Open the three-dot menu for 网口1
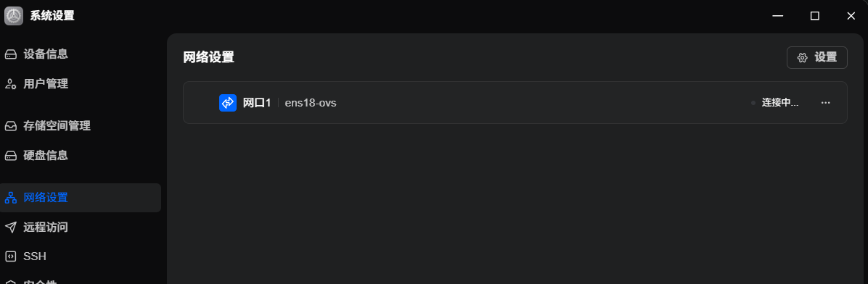 [825, 103]
